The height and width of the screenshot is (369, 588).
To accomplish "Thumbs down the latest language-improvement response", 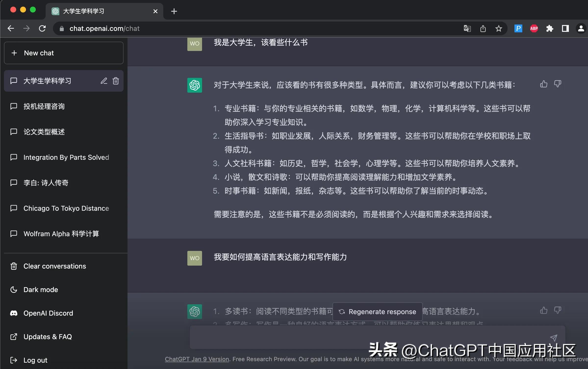I will point(558,310).
